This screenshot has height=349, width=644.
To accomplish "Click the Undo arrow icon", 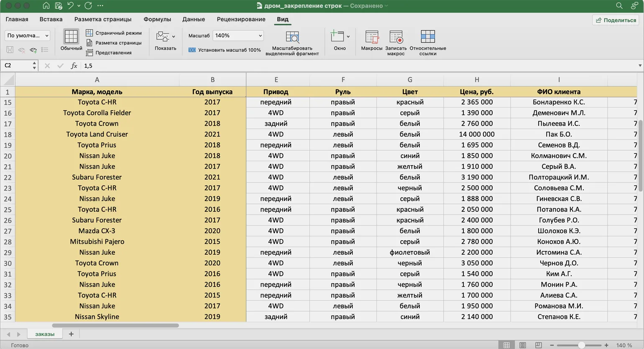I will point(70,5).
